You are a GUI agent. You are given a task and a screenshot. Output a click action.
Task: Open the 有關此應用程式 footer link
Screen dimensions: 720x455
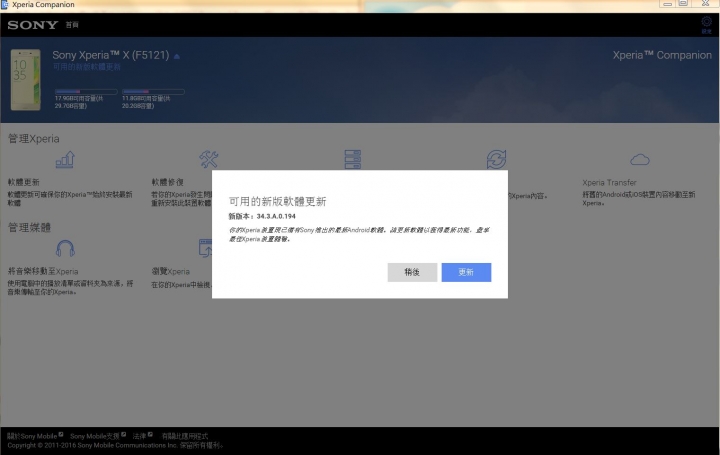point(185,436)
